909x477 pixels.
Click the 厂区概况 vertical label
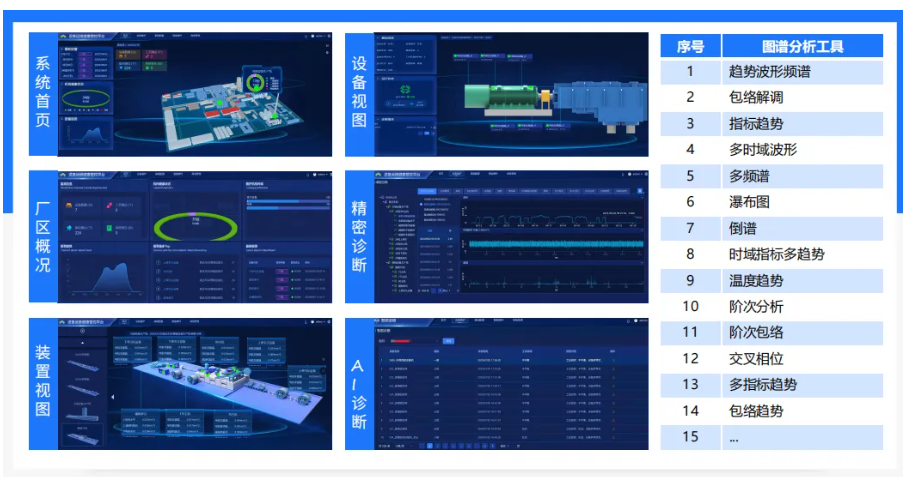coord(43,236)
